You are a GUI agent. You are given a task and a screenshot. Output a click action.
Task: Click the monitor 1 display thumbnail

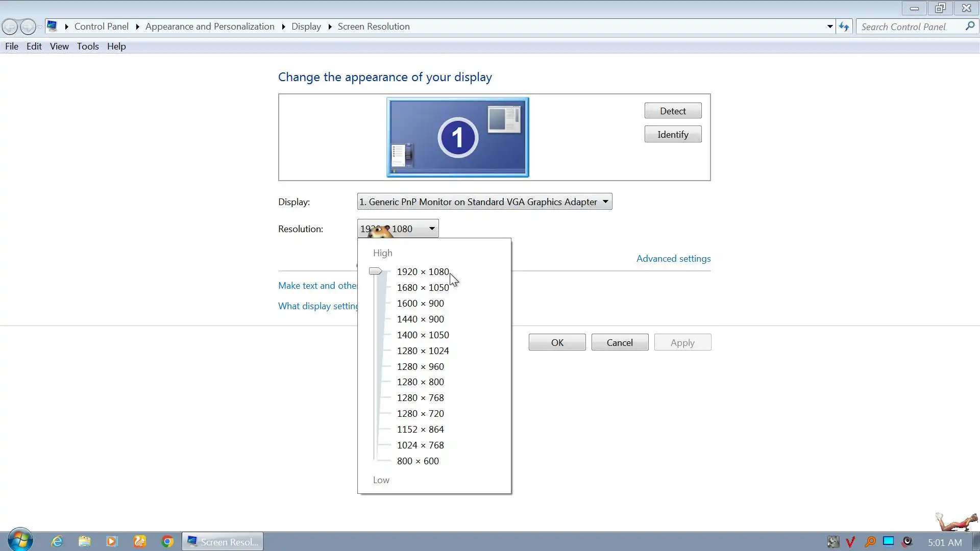(457, 137)
